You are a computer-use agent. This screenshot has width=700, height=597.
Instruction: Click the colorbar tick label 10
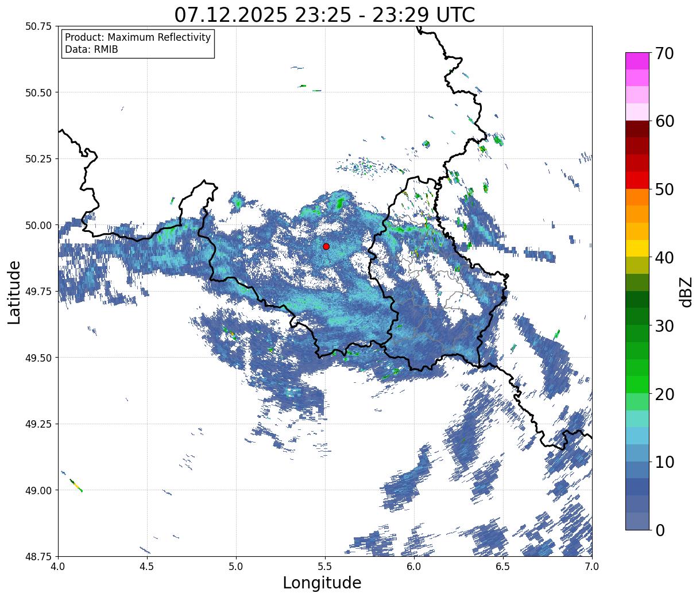point(664,462)
